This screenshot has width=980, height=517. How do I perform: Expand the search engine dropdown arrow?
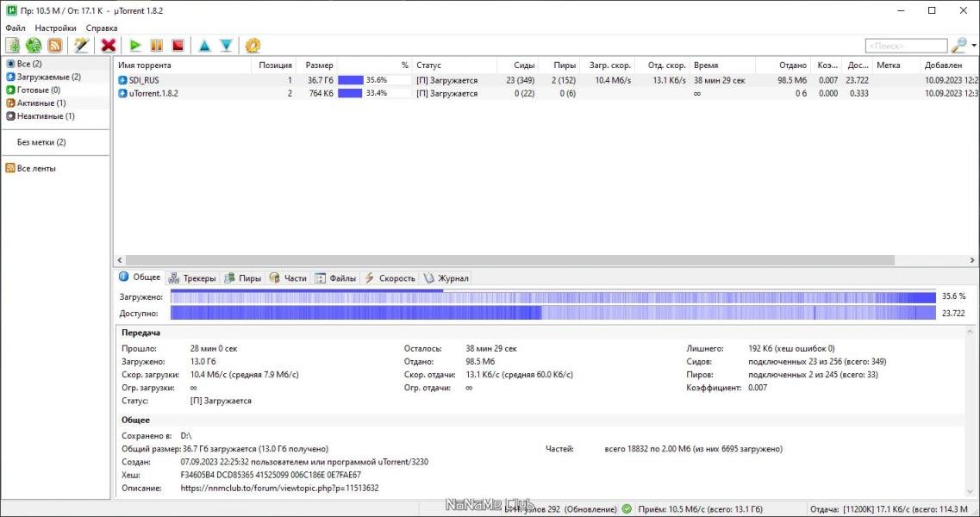(x=974, y=46)
